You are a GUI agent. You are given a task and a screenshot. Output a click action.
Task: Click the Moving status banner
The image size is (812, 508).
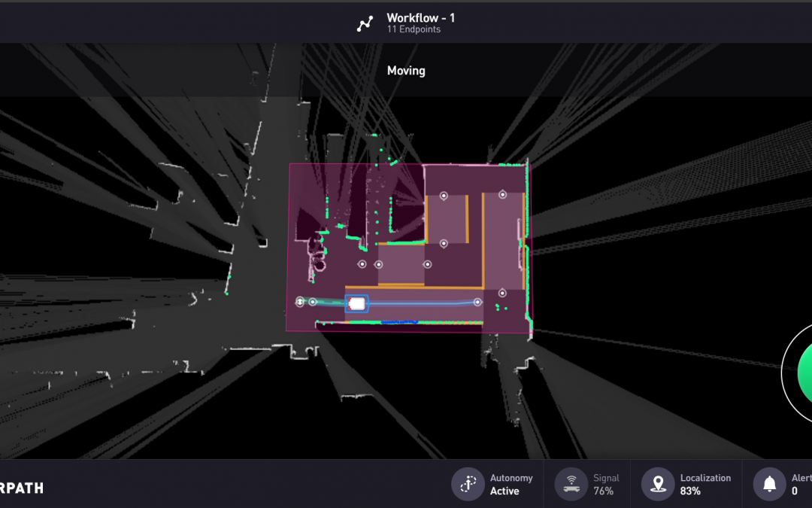click(406, 71)
